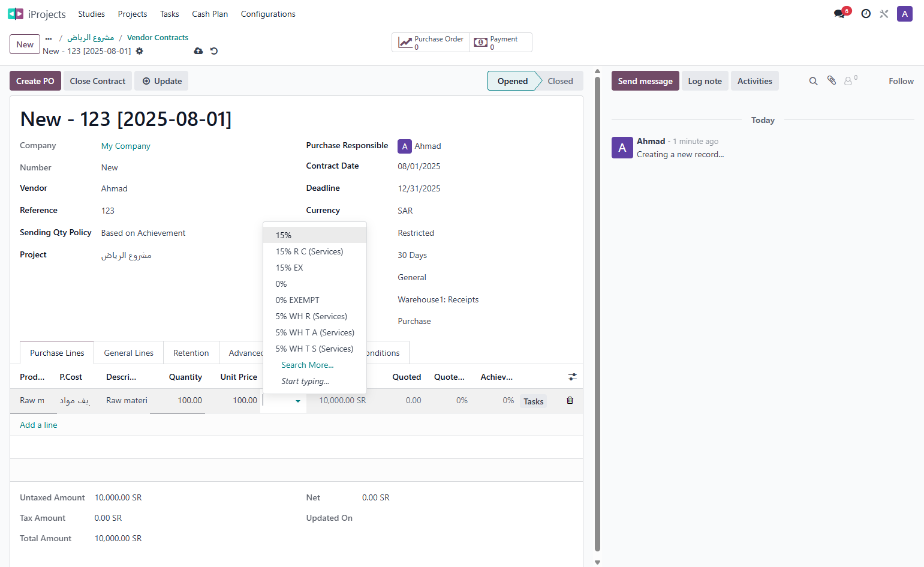Image resolution: width=924 pixels, height=567 pixels.
Task: Open the Vendor Contracts breadcrumb link
Action: (x=158, y=37)
